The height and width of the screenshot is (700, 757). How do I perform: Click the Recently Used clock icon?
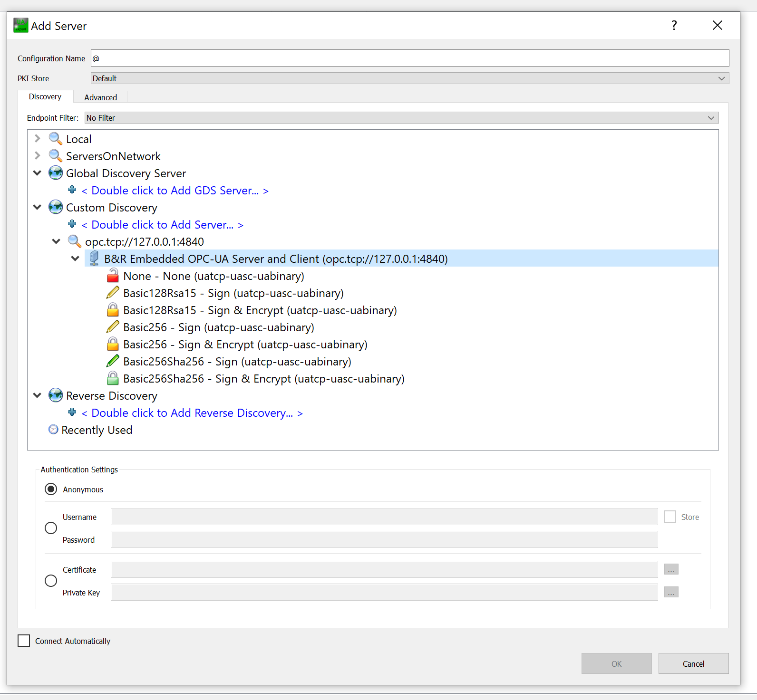pyautogui.click(x=53, y=430)
